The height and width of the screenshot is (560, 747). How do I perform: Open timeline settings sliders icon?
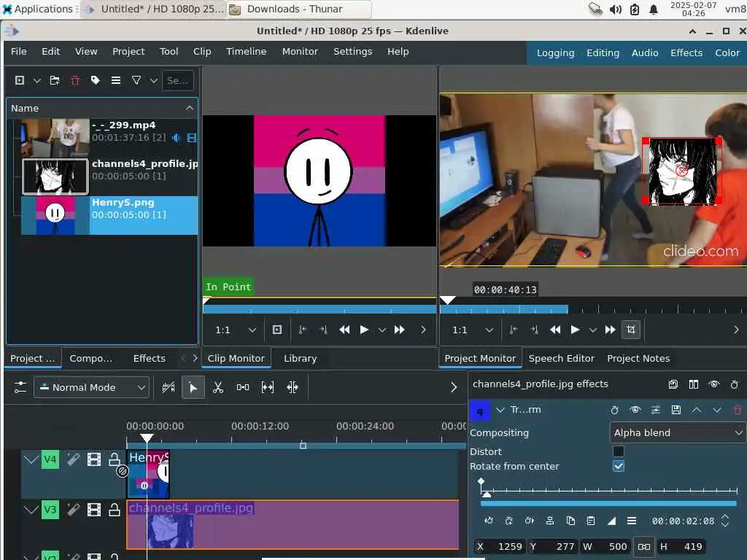[20, 387]
